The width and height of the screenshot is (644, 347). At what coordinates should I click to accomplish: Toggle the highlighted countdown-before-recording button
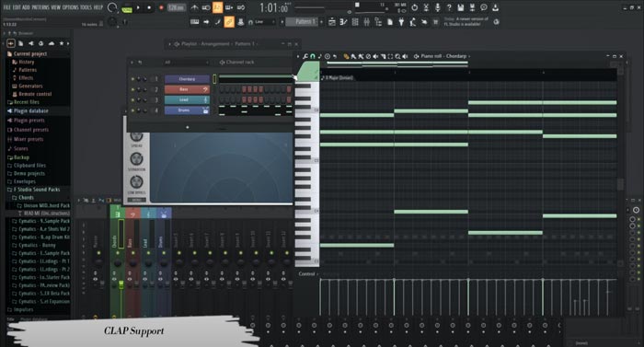point(218,7)
